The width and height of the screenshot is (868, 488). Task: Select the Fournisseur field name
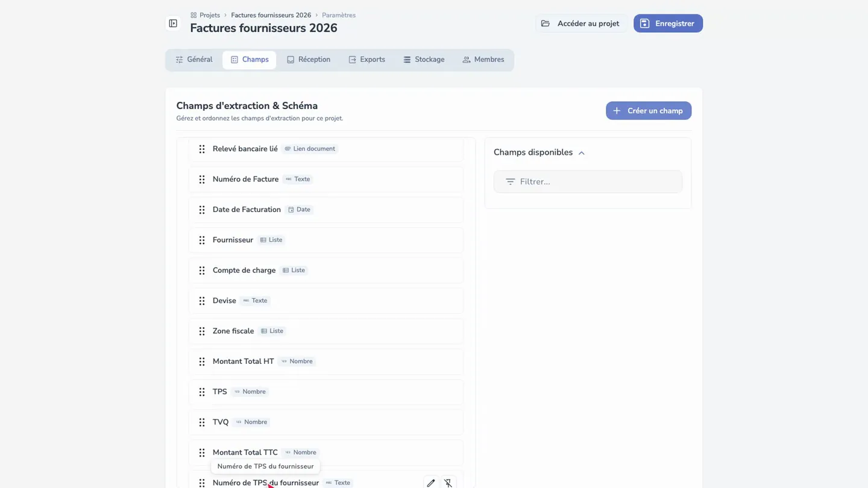(x=233, y=240)
